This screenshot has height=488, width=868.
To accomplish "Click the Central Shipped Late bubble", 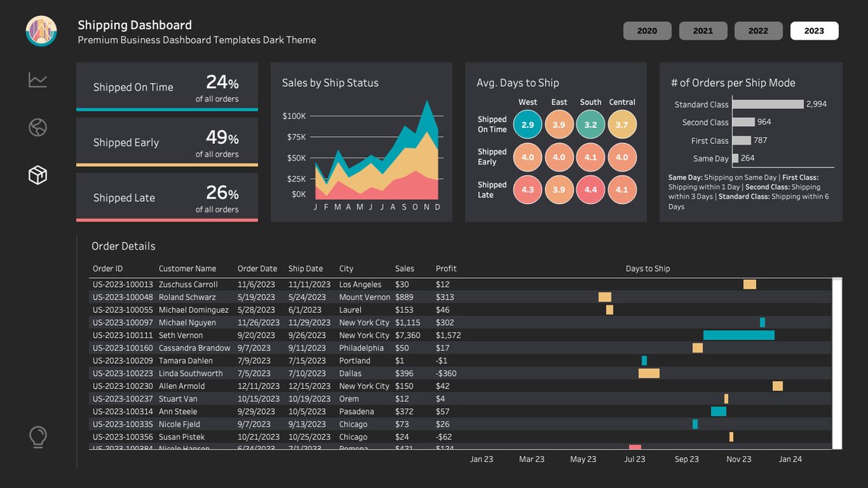I will (x=622, y=190).
